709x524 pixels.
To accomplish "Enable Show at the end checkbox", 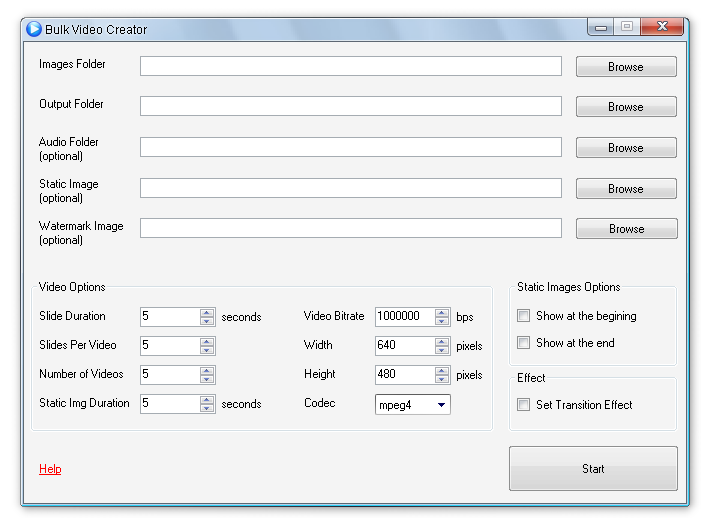I will click(x=523, y=342).
